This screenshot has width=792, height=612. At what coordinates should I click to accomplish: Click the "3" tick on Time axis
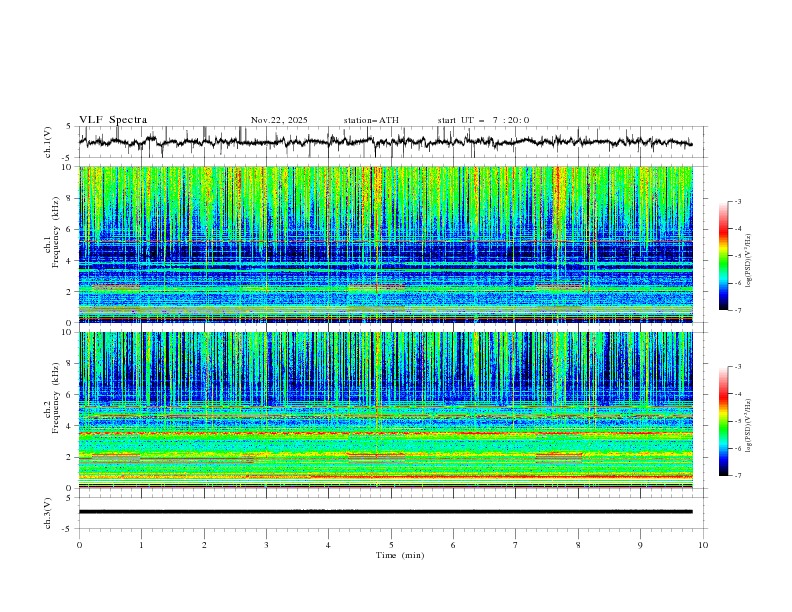point(266,545)
